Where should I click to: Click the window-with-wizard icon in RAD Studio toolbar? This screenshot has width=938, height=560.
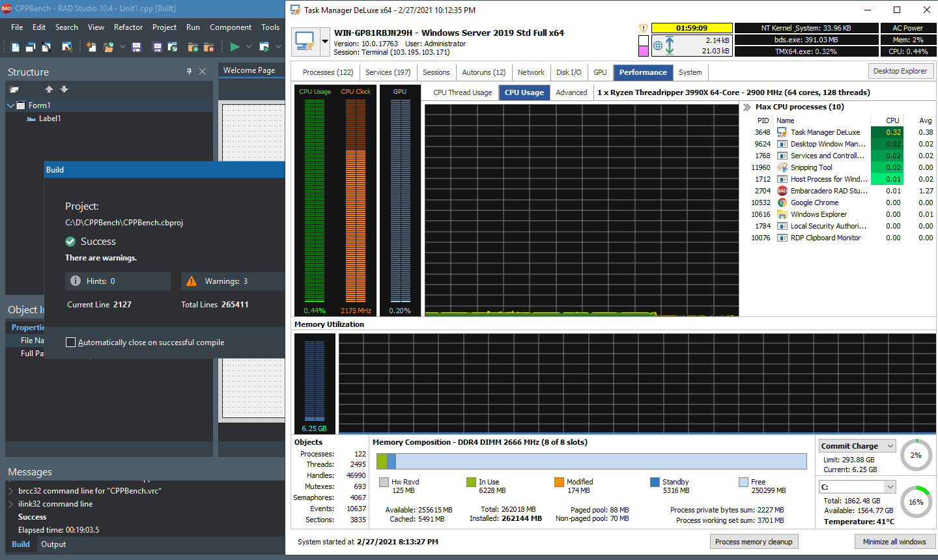pos(66,47)
